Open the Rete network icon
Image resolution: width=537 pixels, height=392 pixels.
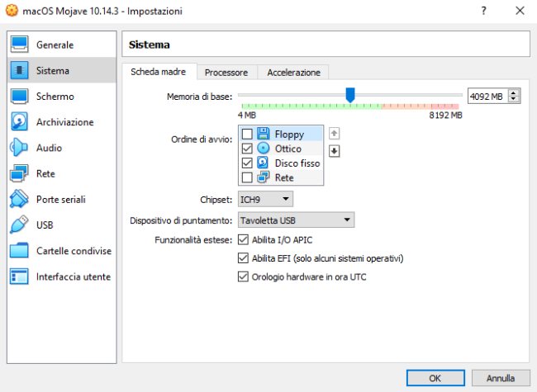tap(20, 173)
